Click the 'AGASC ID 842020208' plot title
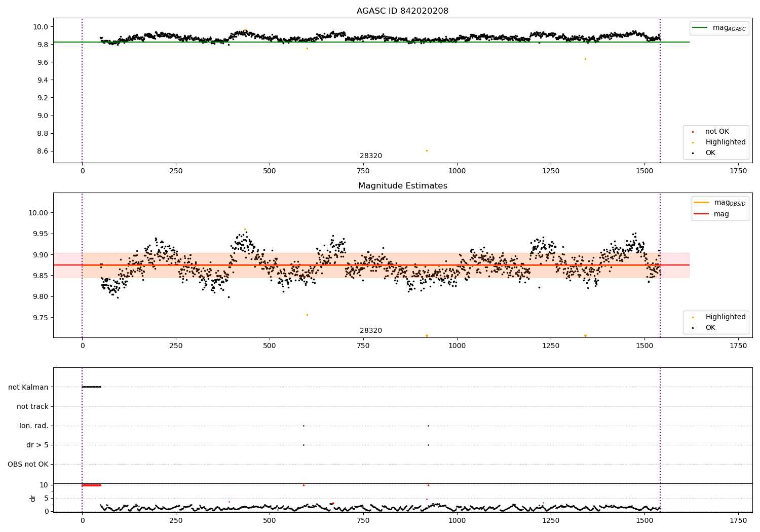The width and height of the screenshot is (760, 532). click(402, 11)
